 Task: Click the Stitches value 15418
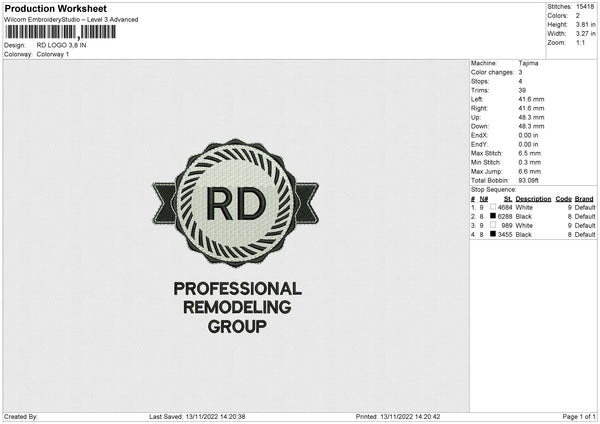585,7
